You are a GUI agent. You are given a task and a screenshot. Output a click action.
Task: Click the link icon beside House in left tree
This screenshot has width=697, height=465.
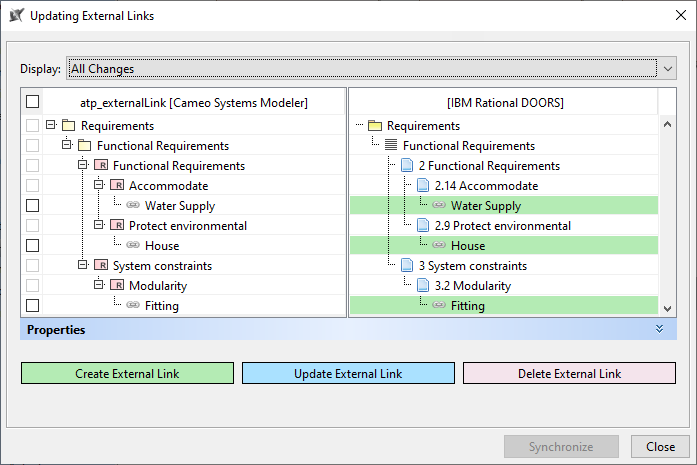133,246
